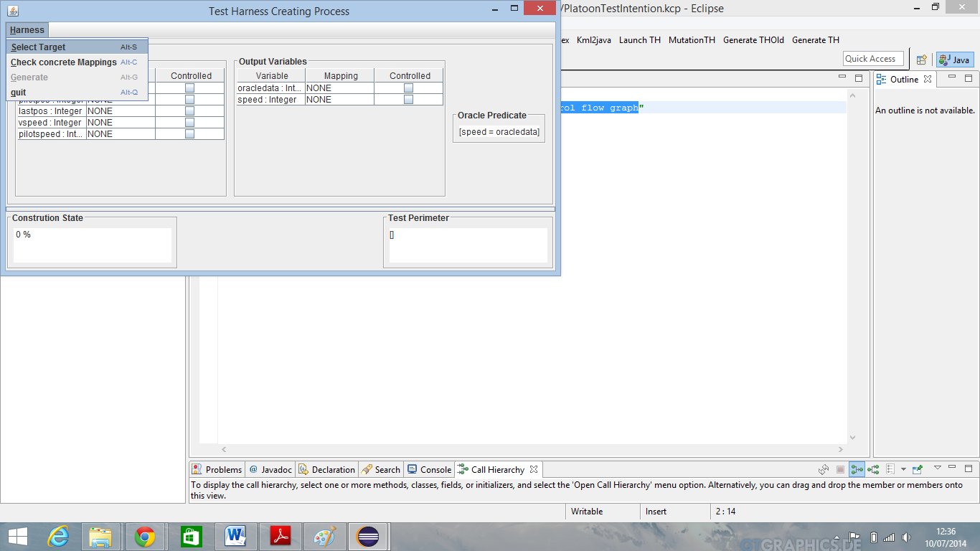This screenshot has height=551, width=980.
Task: Expand the history dropdown arrow in Call Hierarchy
Action: (903, 470)
